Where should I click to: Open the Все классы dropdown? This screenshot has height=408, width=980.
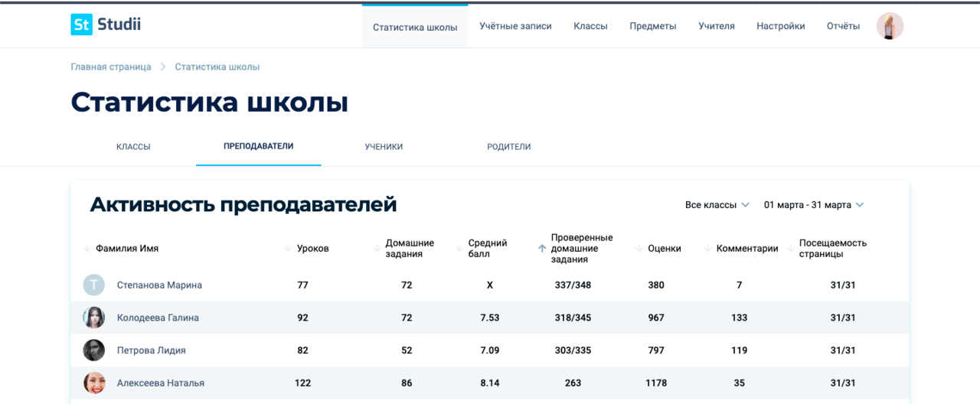(x=717, y=205)
